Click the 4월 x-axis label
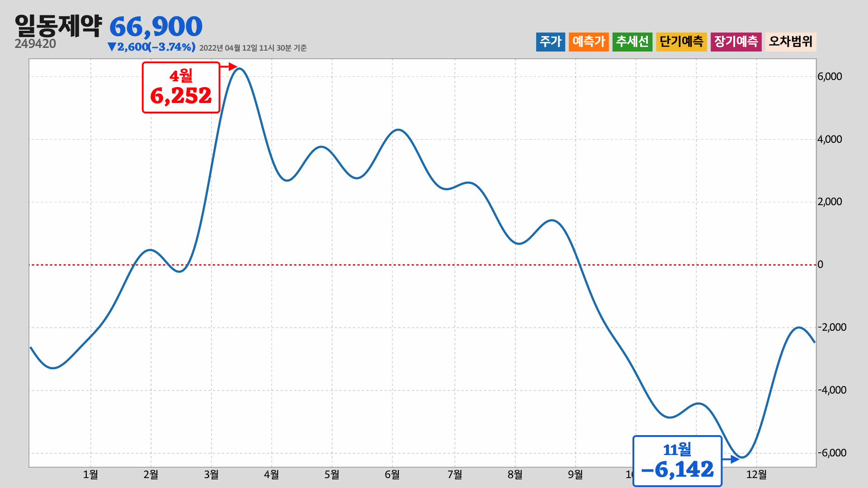The height and width of the screenshot is (488, 868). [272, 474]
